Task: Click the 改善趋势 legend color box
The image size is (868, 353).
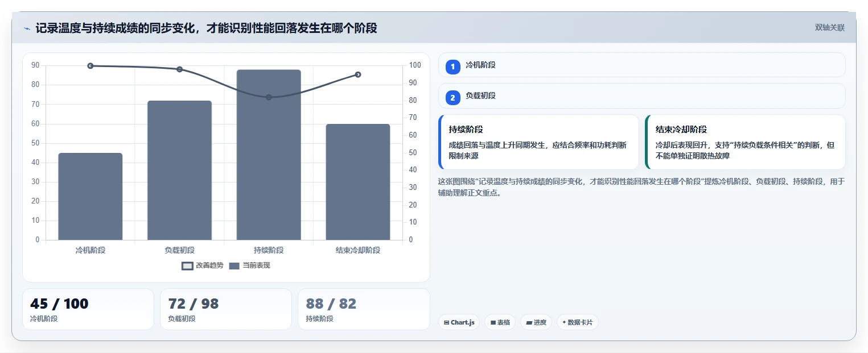Action: (187, 266)
